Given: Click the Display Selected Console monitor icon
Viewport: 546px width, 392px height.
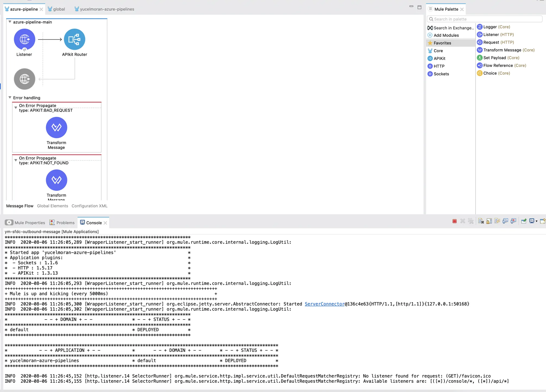Looking at the screenshot, I should pos(532,221).
